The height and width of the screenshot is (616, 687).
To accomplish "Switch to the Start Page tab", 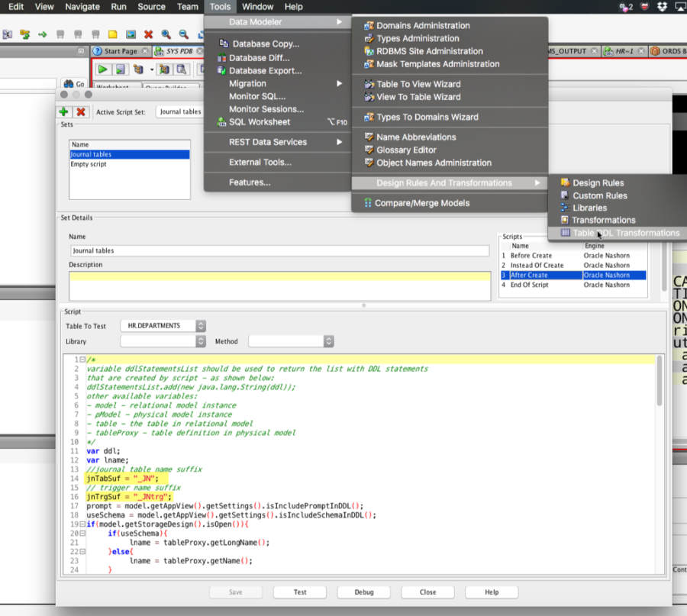I will click(120, 51).
